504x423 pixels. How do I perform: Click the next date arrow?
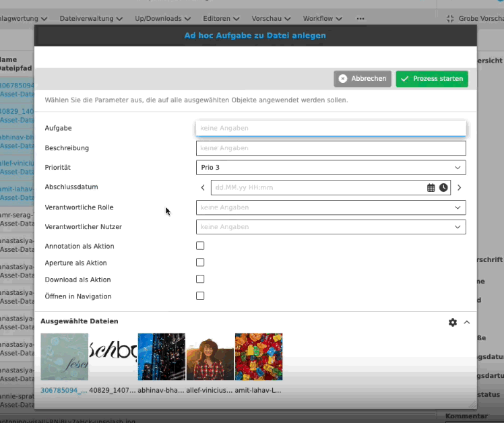click(x=460, y=188)
